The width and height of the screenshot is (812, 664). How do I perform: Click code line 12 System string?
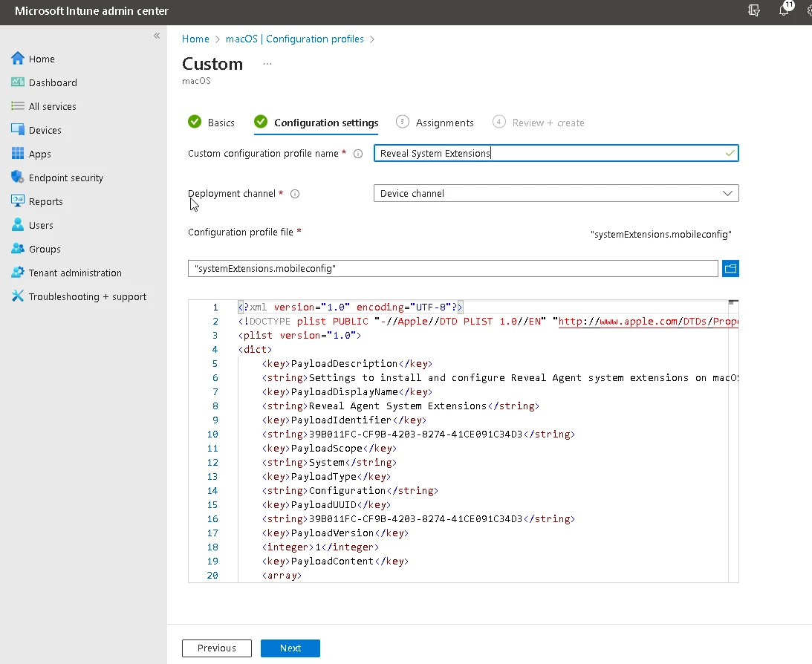pos(329,463)
